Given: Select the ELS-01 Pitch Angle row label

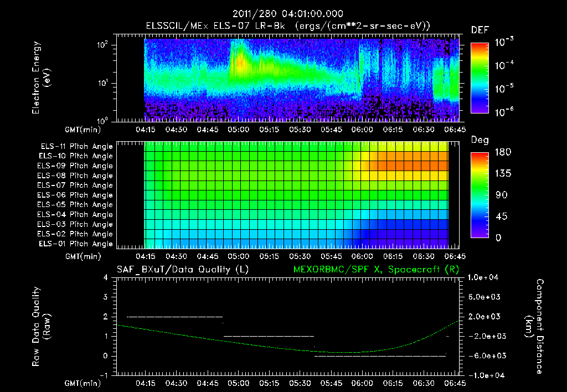Looking at the screenshot, I should [76, 244].
